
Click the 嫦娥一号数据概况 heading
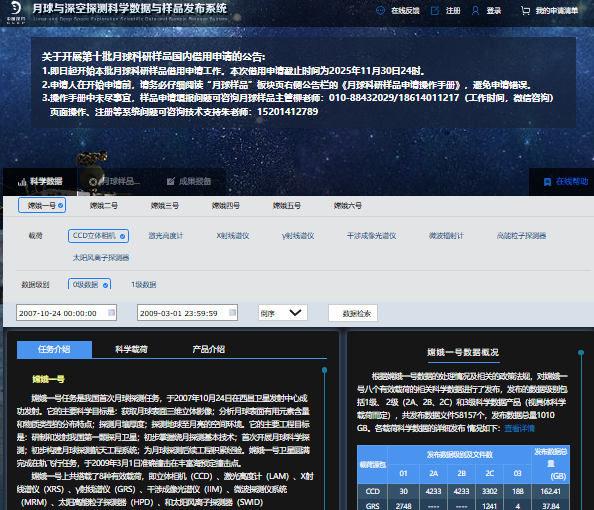click(463, 352)
